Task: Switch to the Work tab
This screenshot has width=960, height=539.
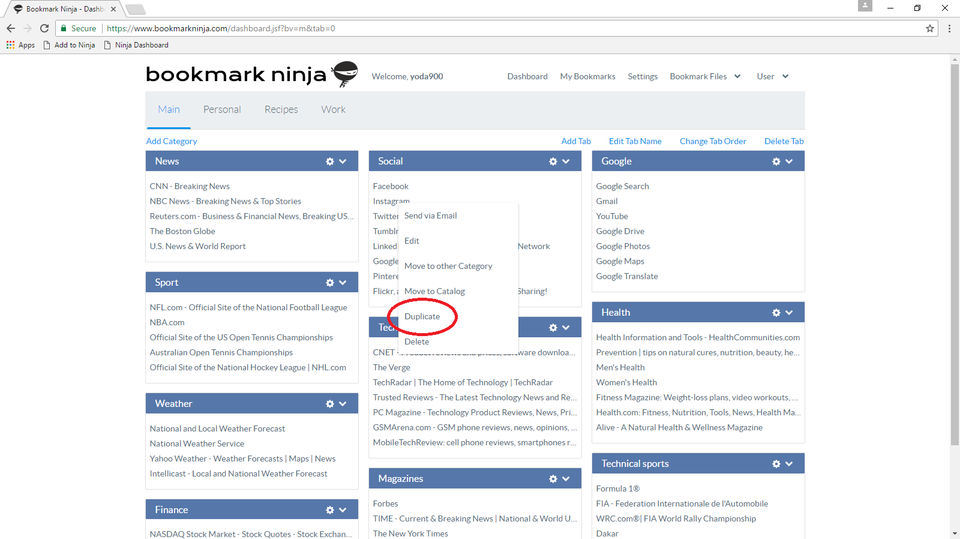Action: tap(333, 110)
